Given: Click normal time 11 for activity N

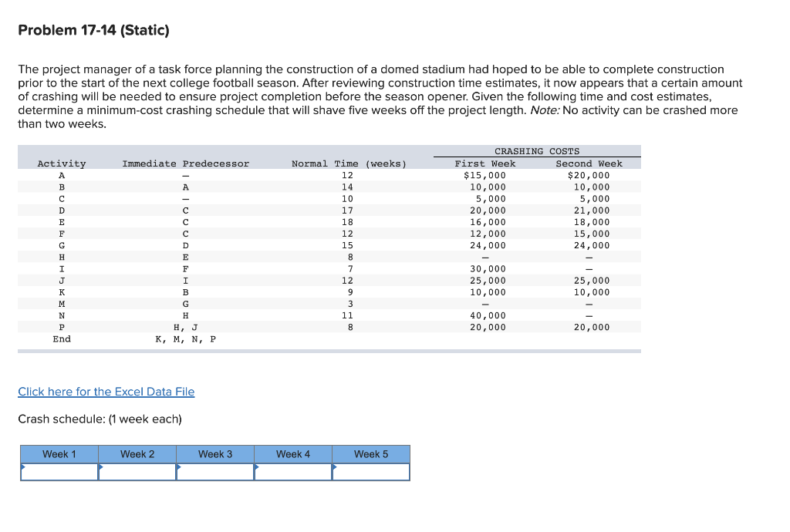Looking at the screenshot, I should tap(347, 315).
